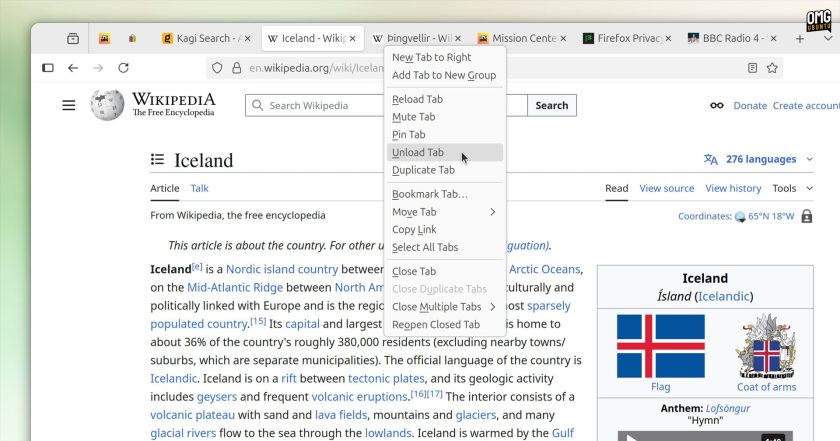
Task: Open the list all tabs chevron
Action: click(x=828, y=39)
